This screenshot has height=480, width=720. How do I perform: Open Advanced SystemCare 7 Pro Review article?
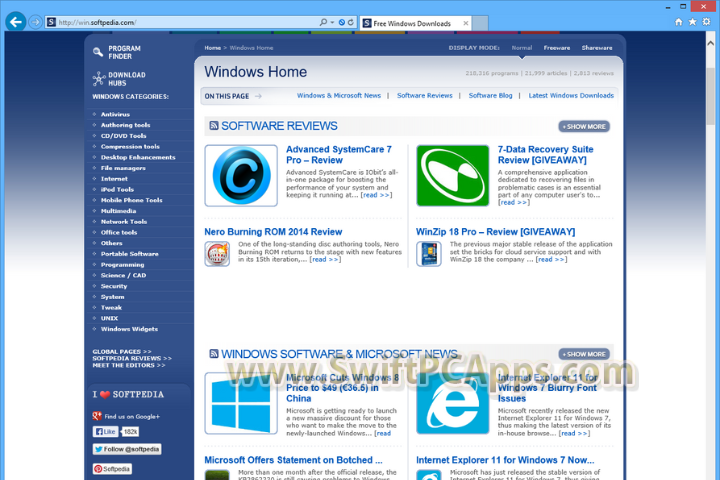(339, 155)
